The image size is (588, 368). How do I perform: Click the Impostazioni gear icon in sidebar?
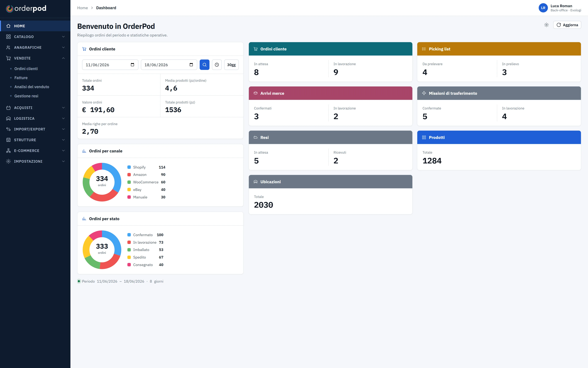click(x=9, y=161)
